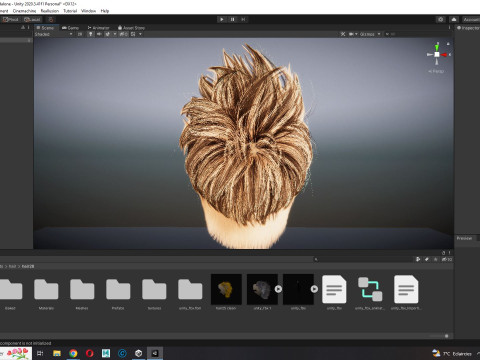Select the animator controller asset icon
The width and height of the screenshot is (480, 360).
coord(370,289)
